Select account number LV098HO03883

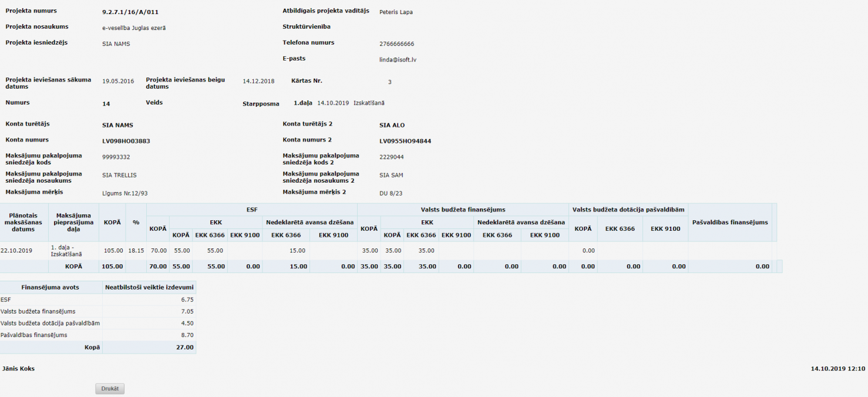(126, 141)
